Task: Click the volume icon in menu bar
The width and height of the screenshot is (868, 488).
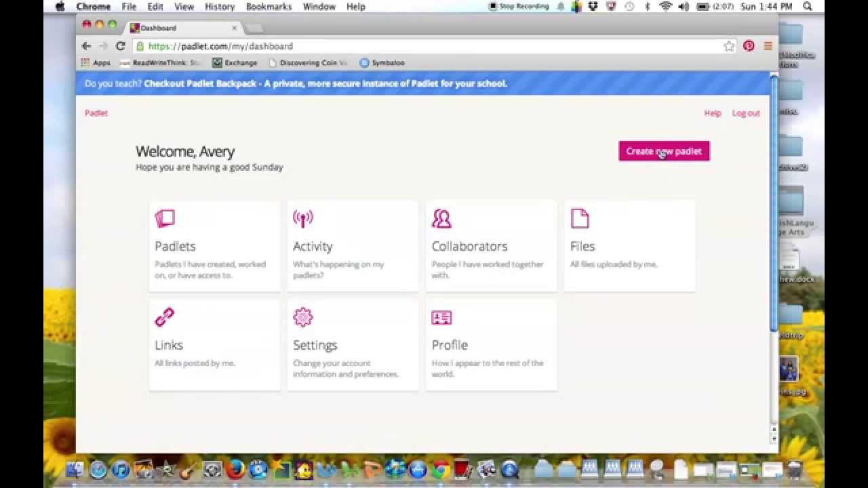Action: 684,6
